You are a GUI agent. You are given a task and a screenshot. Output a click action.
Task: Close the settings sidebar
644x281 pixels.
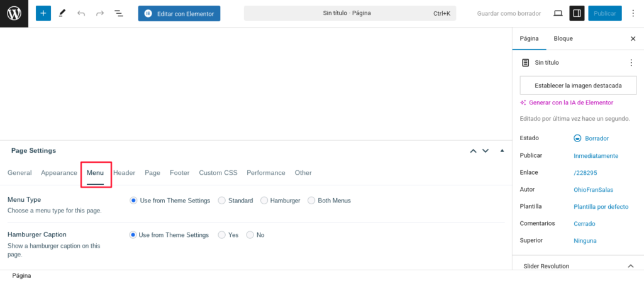[633, 38]
